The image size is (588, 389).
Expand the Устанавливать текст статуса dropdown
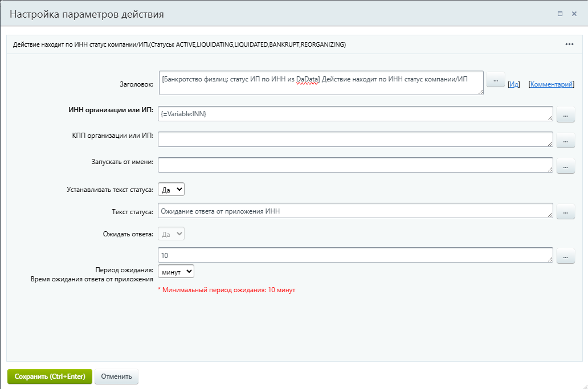coord(171,189)
